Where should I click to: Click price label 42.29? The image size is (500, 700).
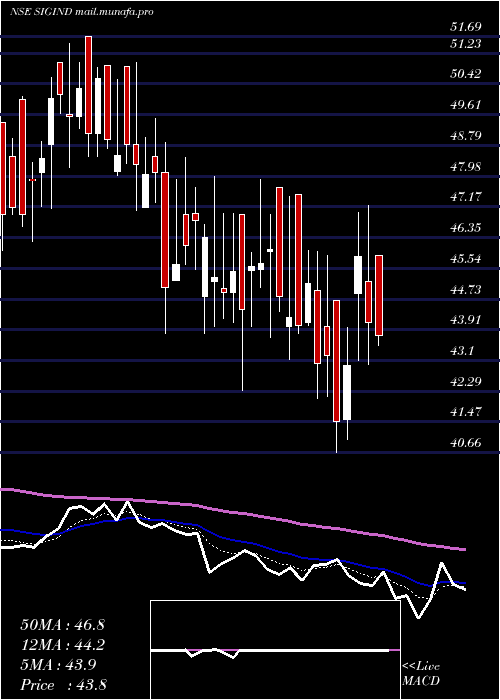tap(466, 382)
